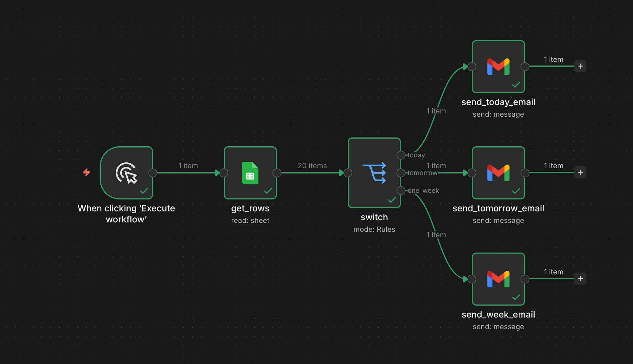Click the '20 items' connection label
Viewport: 633px width, 364px height.
(x=312, y=166)
